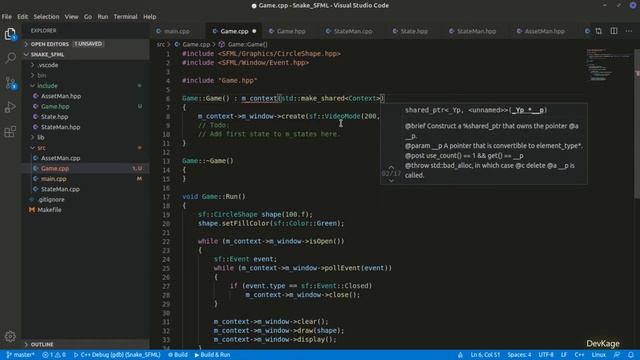Open Source Control view in activity bar
Image resolution: width=640 pixels, height=360 pixels.
(10, 82)
